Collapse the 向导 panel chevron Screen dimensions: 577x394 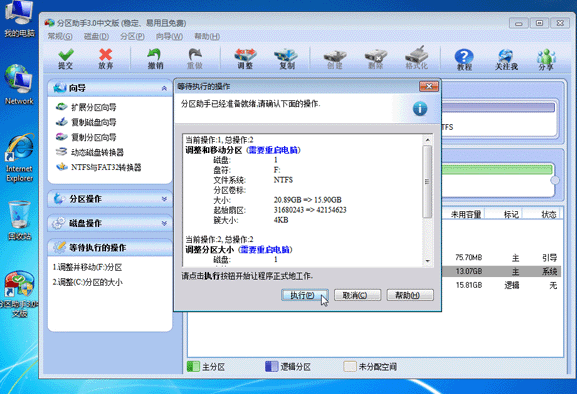pos(164,88)
